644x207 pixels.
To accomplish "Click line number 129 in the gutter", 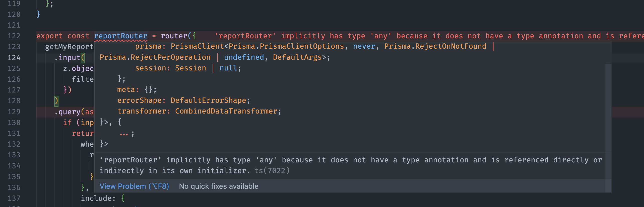I will [14, 112].
